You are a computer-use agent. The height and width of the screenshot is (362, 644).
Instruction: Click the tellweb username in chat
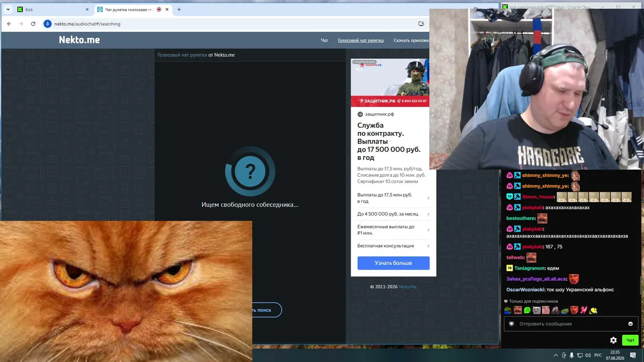(x=514, y=258)
